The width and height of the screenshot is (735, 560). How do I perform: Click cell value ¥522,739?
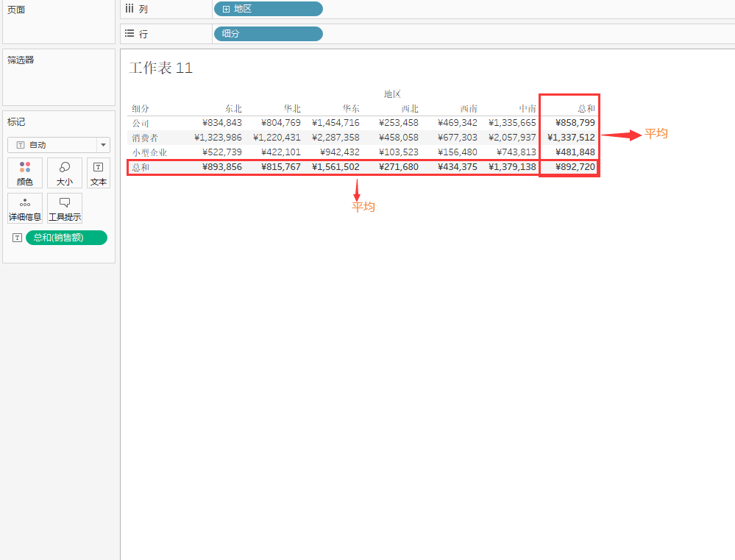(x=222, y=152)
